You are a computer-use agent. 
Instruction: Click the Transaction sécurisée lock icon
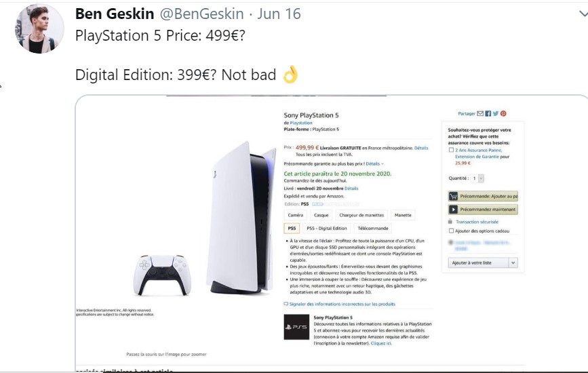[x=450, y=222]
